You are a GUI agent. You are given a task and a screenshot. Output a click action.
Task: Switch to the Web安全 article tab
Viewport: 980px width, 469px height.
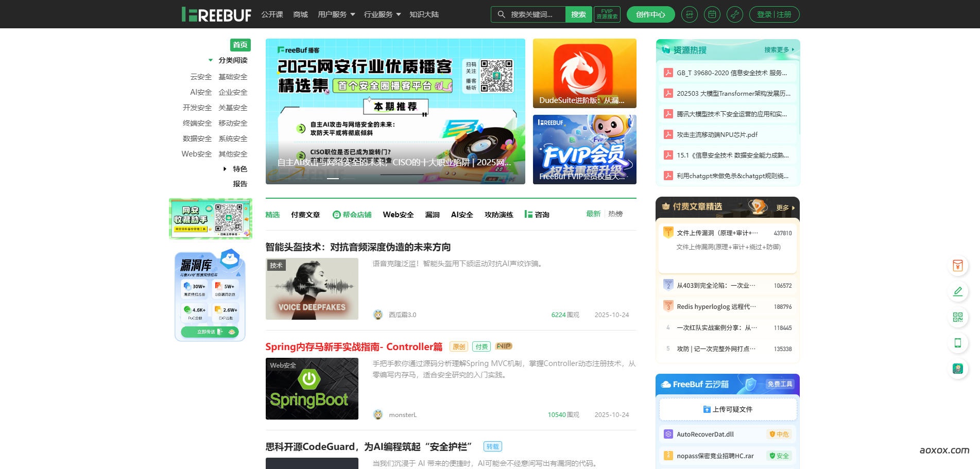(398, 215)
